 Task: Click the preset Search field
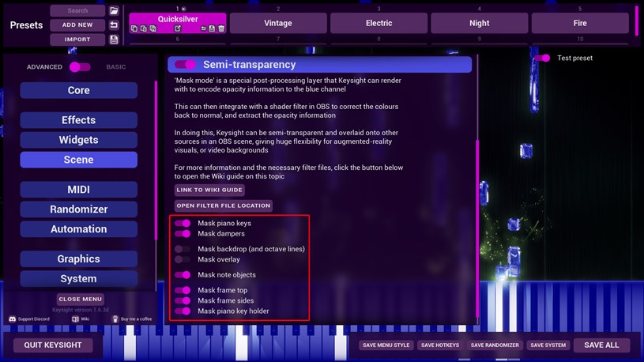[x=77, y=11]
